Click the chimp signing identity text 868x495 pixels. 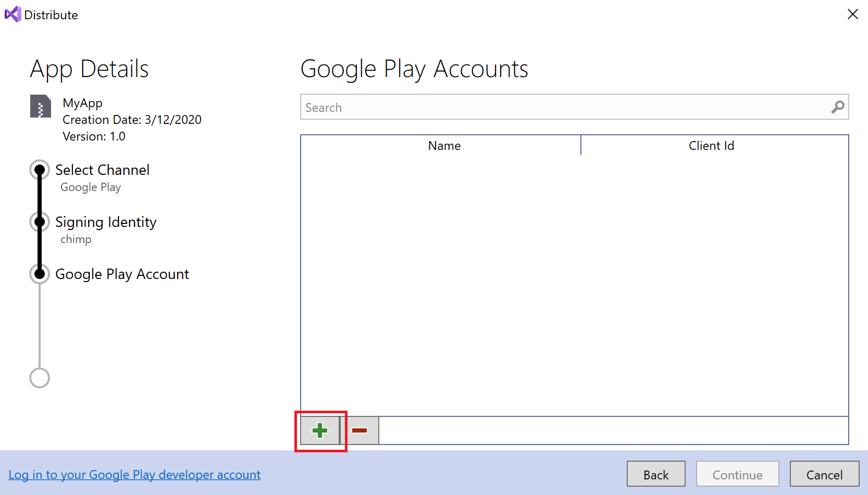(x=76, y=239)
